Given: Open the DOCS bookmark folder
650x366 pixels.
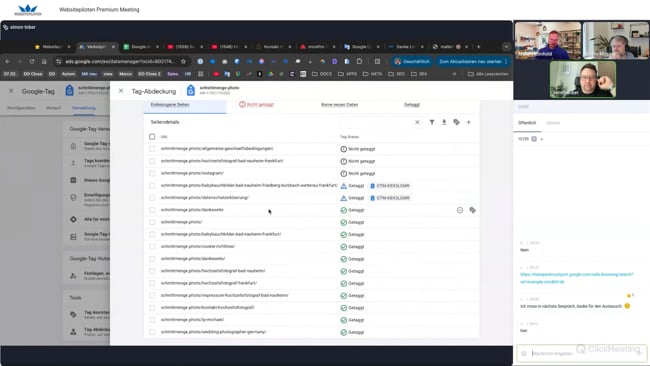Looking at the screenshot, I should tap(322, 74).
